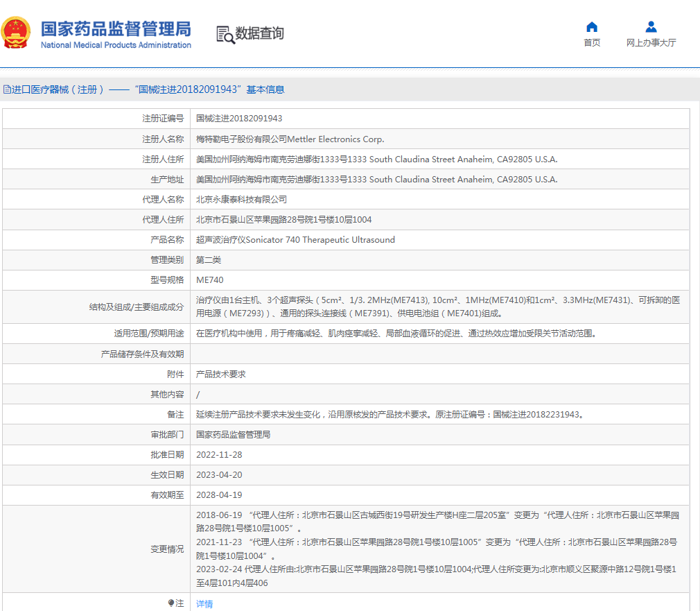Open the 详情 link in the 注 row
The width and height of the screenshot is (700, 611).
point(204,604)
